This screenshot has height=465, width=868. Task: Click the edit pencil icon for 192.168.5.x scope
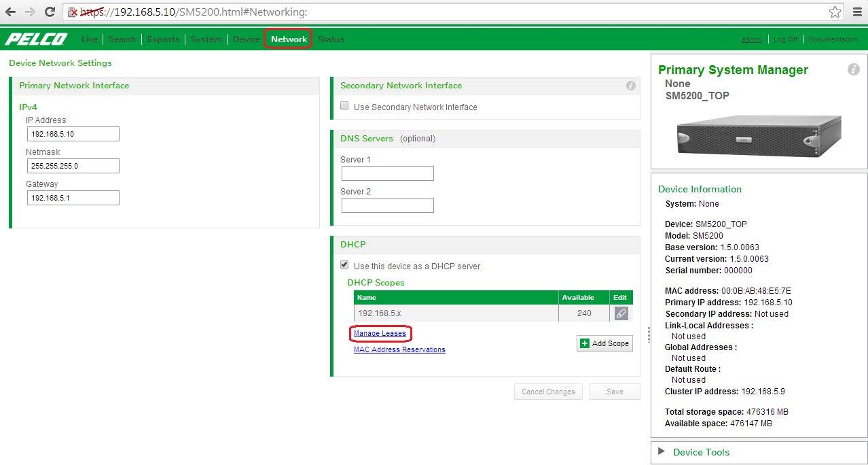click(x=621, y=313)
